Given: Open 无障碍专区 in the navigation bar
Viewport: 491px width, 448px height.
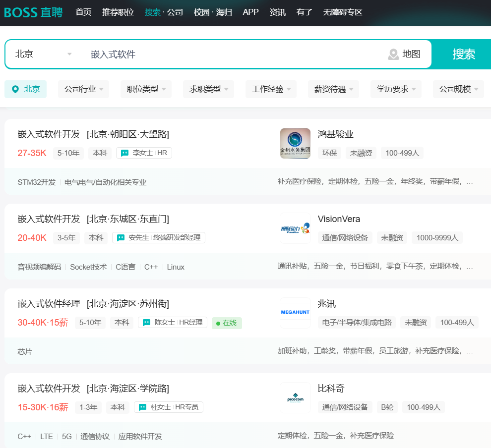Looking at the screenshot, I should 343,12.
